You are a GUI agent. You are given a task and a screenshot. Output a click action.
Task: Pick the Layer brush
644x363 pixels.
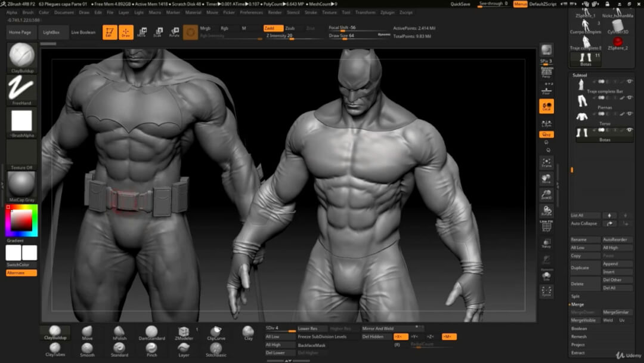184,349
